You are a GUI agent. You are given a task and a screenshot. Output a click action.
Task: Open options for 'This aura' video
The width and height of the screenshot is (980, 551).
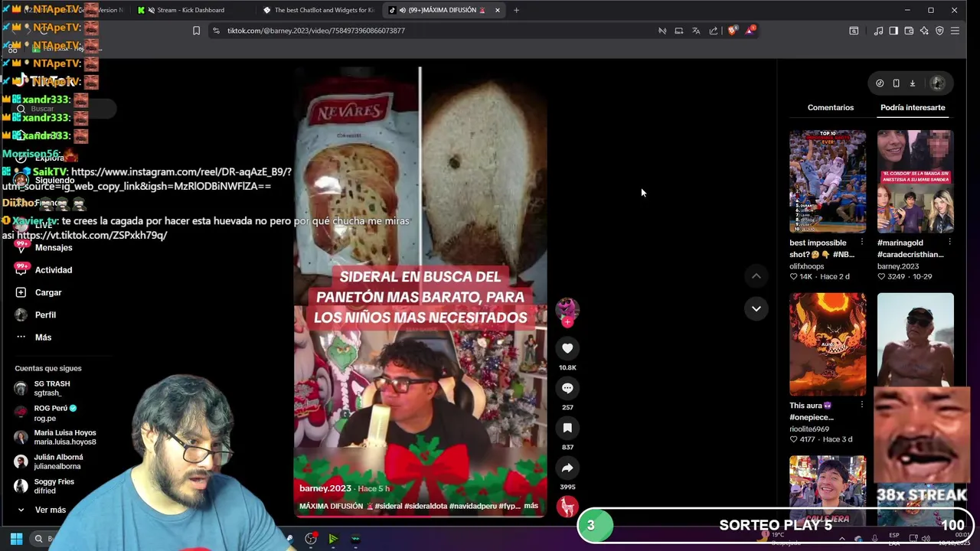pyautogui.click(x=861, y=406)
